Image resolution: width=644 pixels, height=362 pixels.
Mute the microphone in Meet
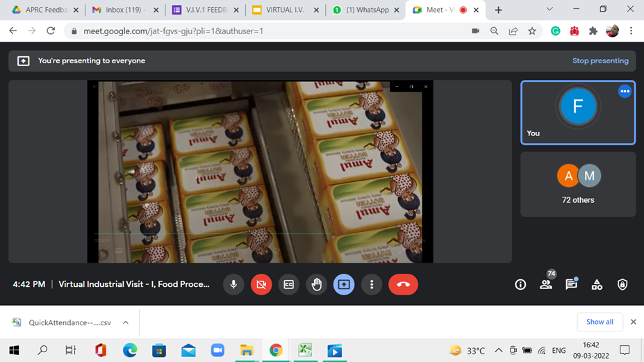pyautogui.click(x=233, y=284)
